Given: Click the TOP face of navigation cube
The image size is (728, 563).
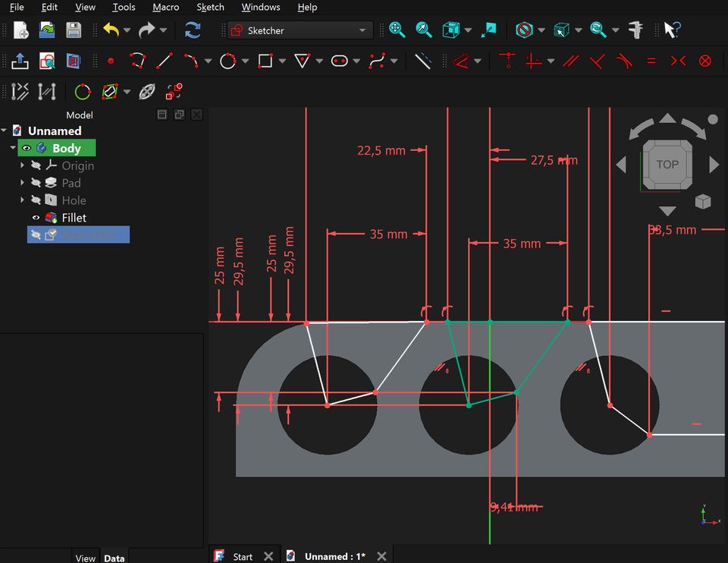Looking at the screenshot, I should pos(667,165).
